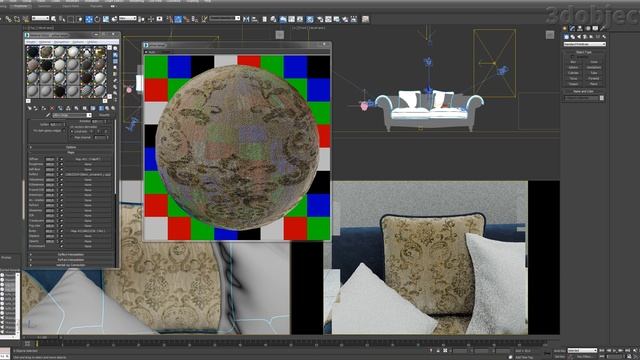Click Go to Parent icon in Material Editor

(107, 108)
